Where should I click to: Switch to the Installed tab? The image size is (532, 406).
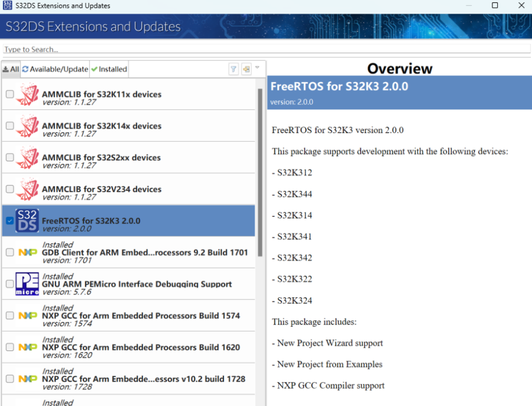tap(109, 69)
